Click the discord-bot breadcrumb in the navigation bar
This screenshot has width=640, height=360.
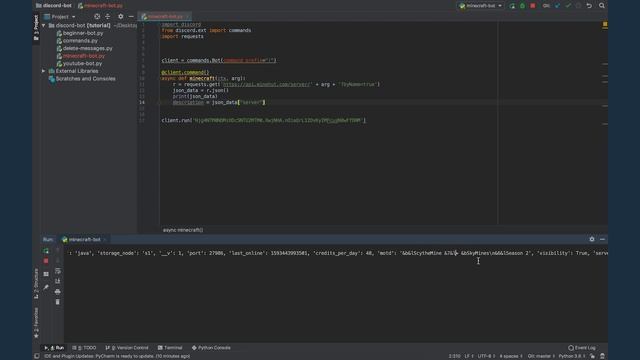tap(54, 6)
